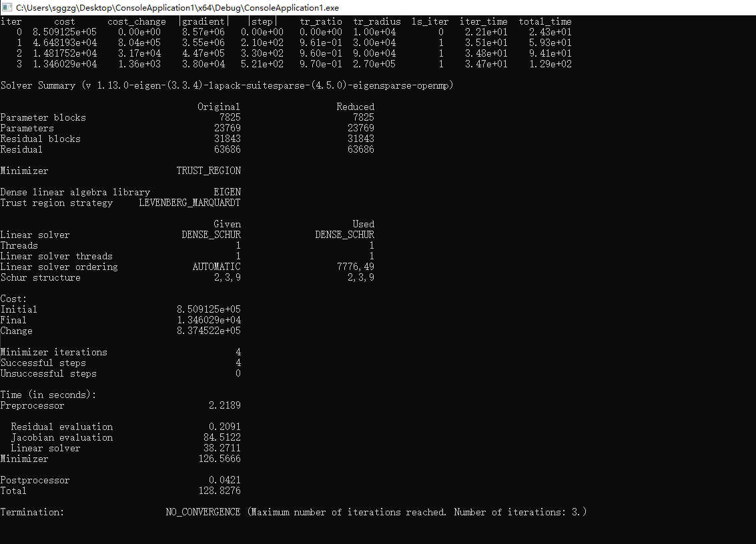Click the 'Unsuccessful steps' label

[48, 373]
